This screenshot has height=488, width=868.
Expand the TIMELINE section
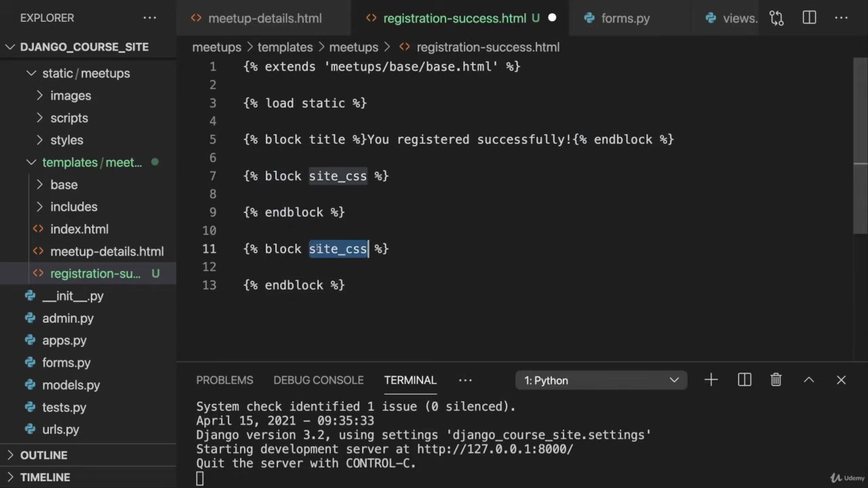(45, 477)
